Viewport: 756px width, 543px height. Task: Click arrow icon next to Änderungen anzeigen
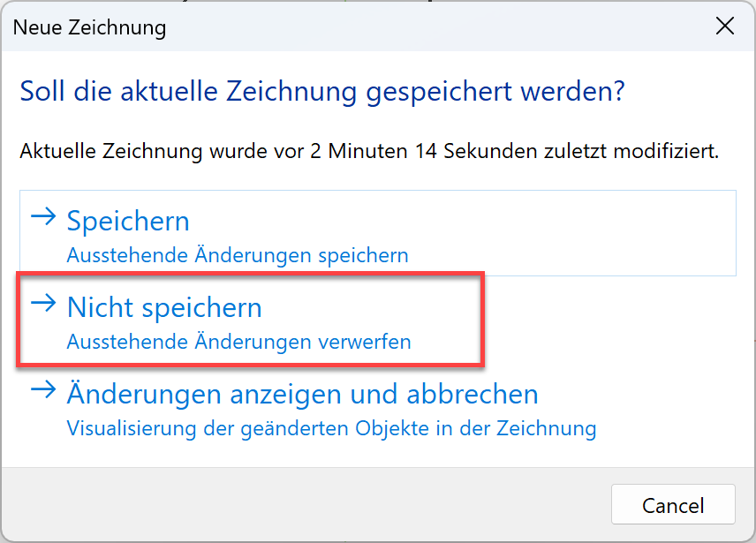tap(43, 390)
